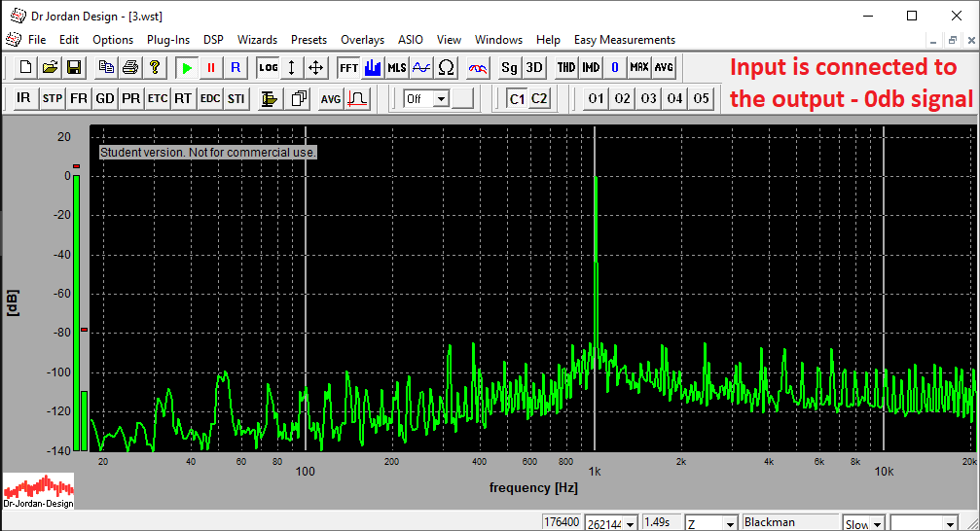The height and width of the screenshot is (531, 980).
Task: Select overlay 05
Action: pyautogui.click(x=702, y=98)
